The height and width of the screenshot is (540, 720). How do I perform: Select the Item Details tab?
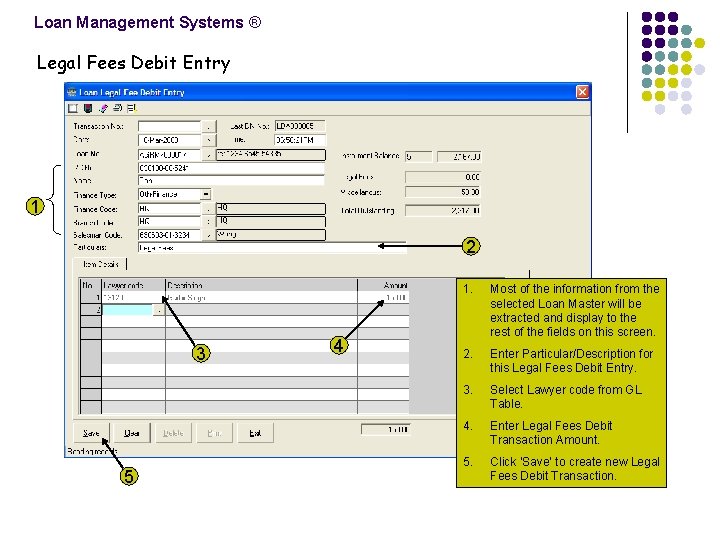[100, 264]
